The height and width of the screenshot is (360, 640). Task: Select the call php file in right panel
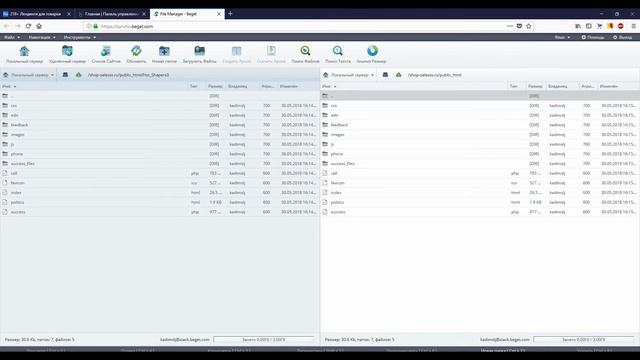[480, 173]
